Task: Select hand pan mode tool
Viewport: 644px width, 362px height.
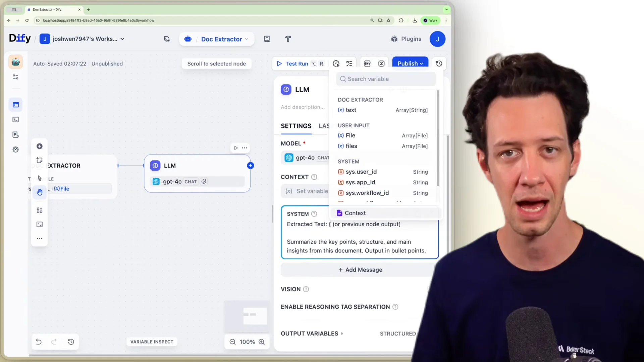Action: click(39, 192)
